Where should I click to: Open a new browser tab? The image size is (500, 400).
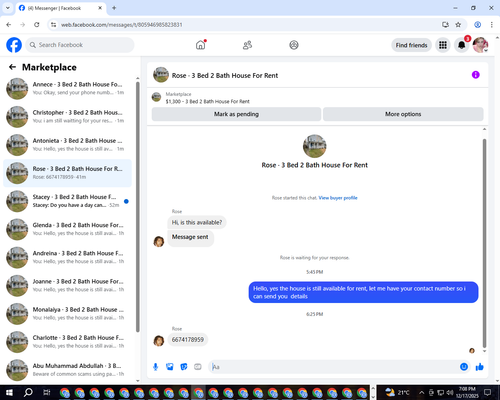[x=114, y=8]
